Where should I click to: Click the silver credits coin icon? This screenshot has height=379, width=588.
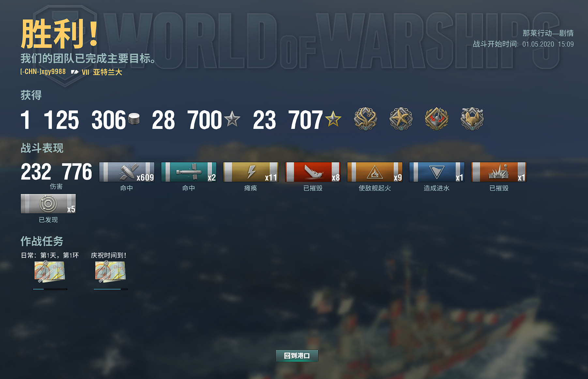(134, 119)
